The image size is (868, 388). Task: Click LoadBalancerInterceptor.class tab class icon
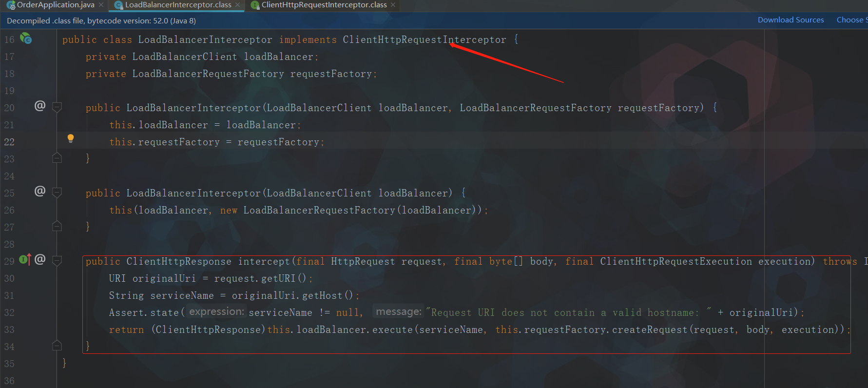(x=118, y=5)
